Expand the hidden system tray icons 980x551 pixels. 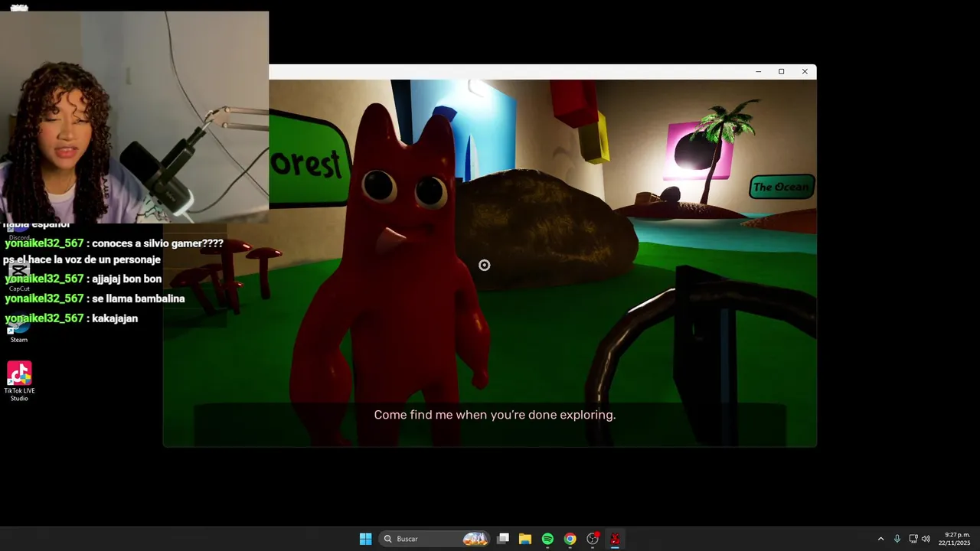(880, 539)
